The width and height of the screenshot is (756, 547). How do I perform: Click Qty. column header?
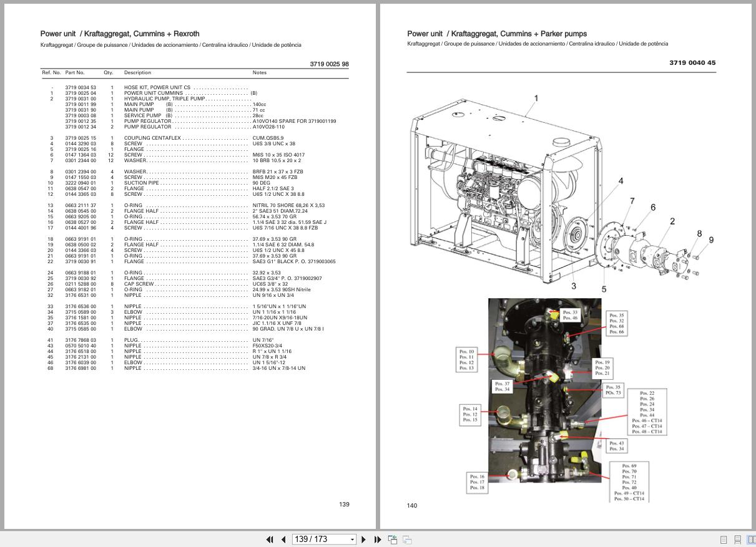pos(109,73)
